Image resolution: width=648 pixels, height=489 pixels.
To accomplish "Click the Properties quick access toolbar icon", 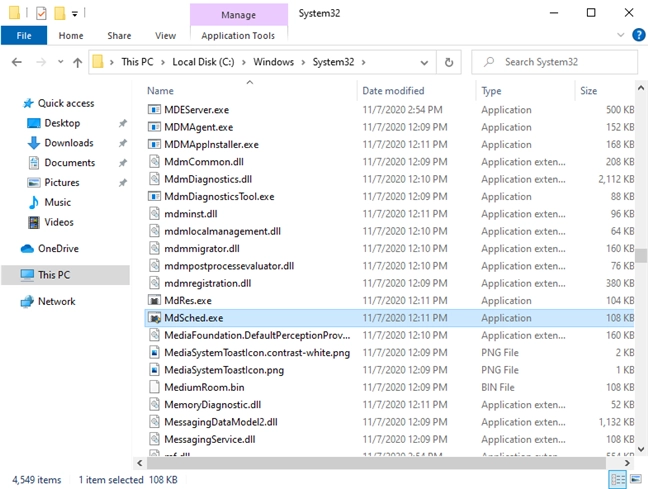I will [x=41, y=13].
